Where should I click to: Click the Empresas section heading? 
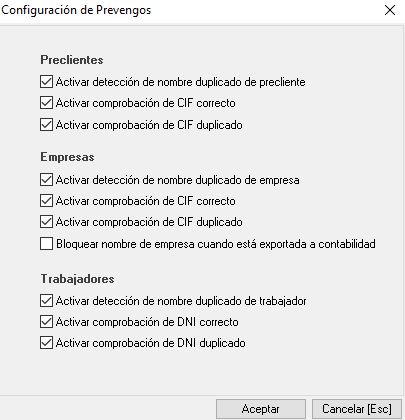click(68, 157)
